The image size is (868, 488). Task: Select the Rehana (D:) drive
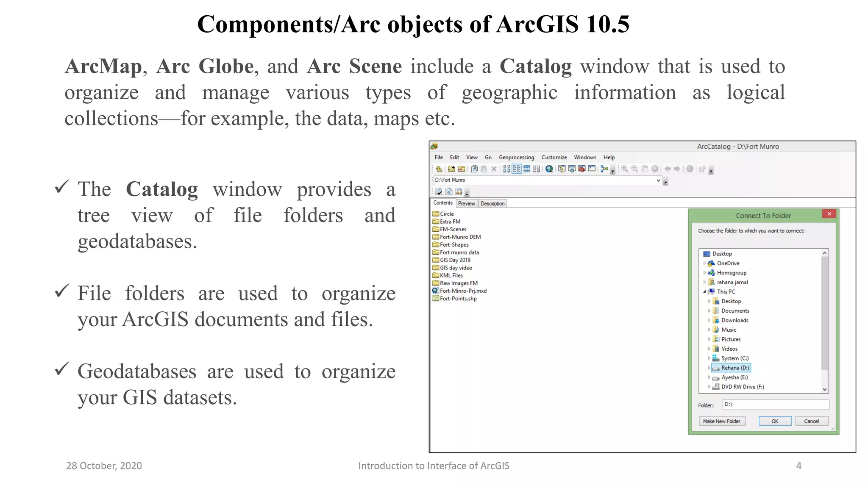(732, 368)
